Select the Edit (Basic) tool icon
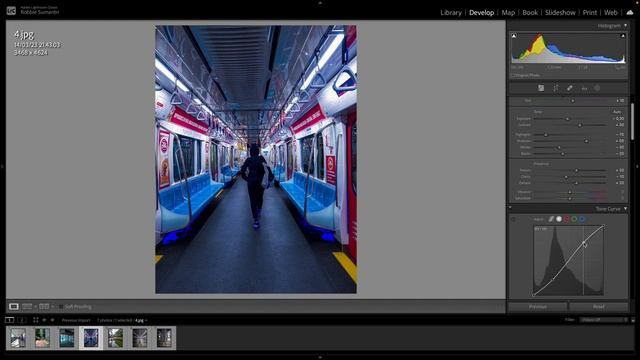Image resolution: width=640 pixels, height=360 pixels. point(541,88)
